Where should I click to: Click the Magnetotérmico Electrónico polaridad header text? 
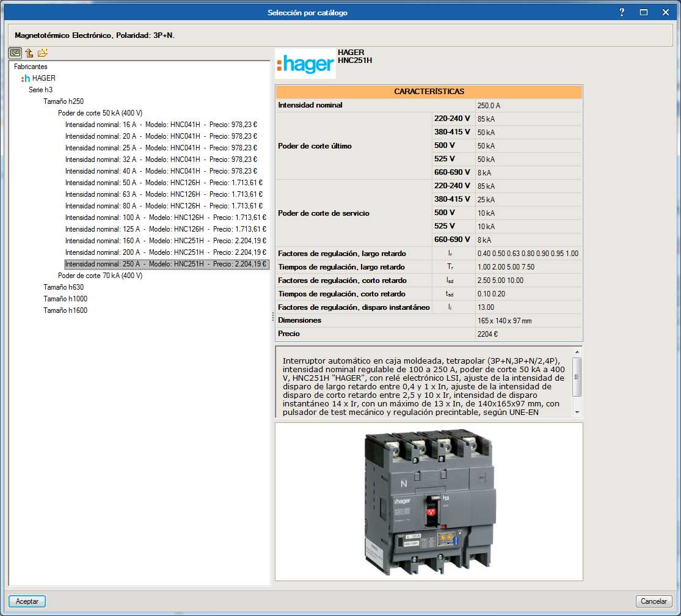click(95, 35)
